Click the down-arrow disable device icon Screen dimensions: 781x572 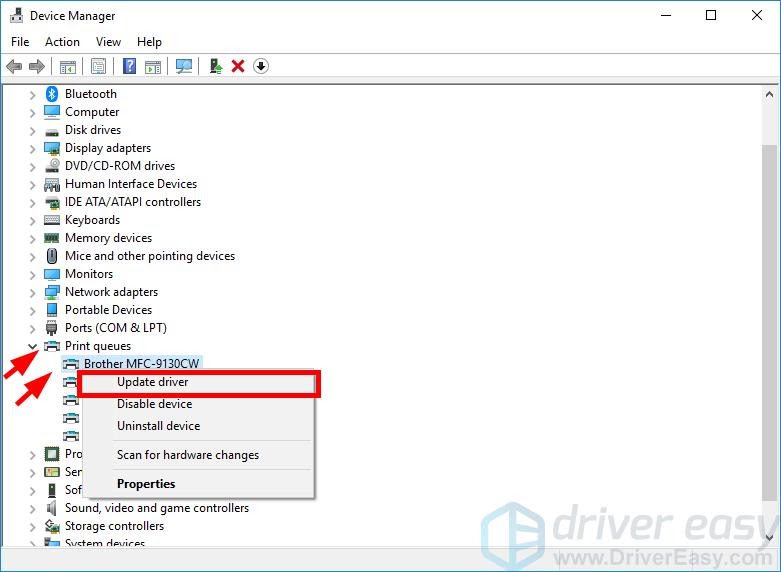261,66
